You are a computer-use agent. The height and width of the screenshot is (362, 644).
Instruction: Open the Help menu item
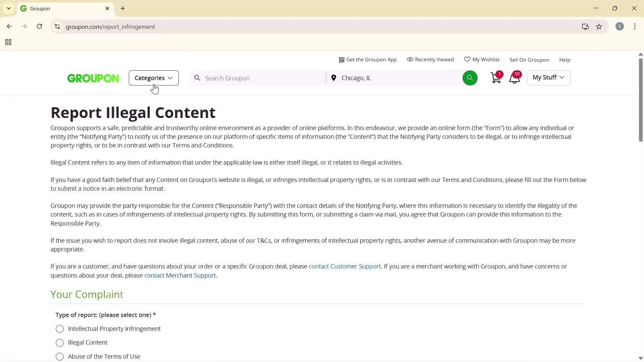coord(564,60)
